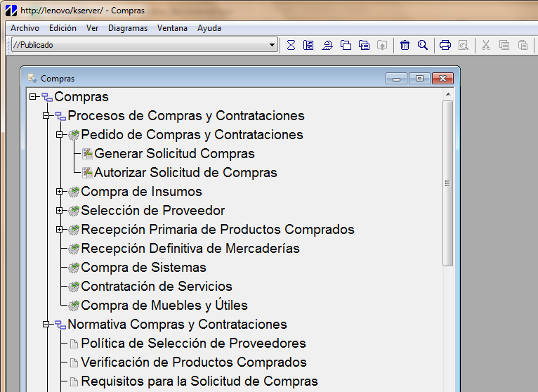Click the clipboard paste icon

(523, 45)
